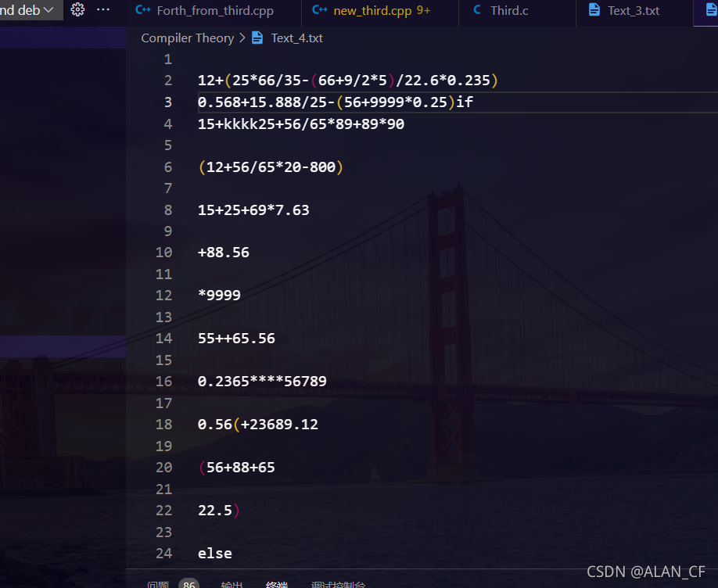The height and width of the screenshot is (588, 718).
Task: Click the C file icon on Third.c tab
Action: coord(477,9)
